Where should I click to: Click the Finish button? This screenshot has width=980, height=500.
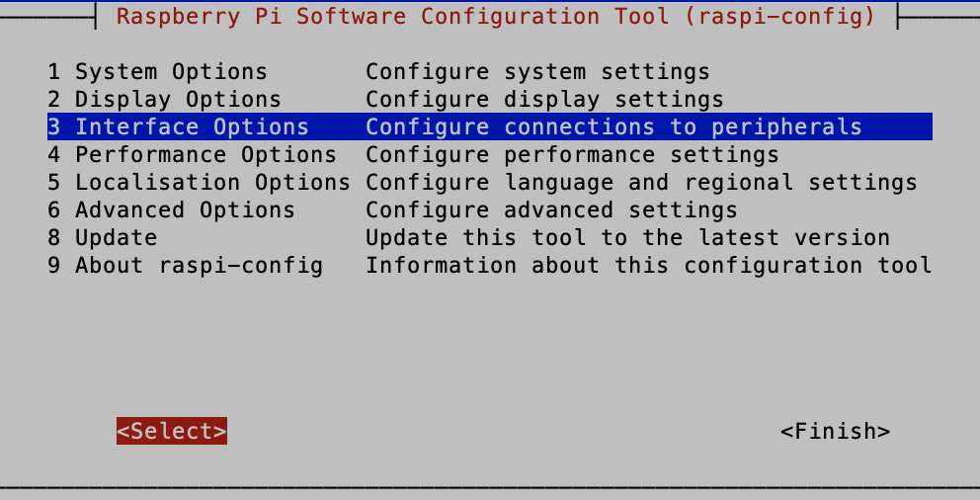click(x=835, y=432)
